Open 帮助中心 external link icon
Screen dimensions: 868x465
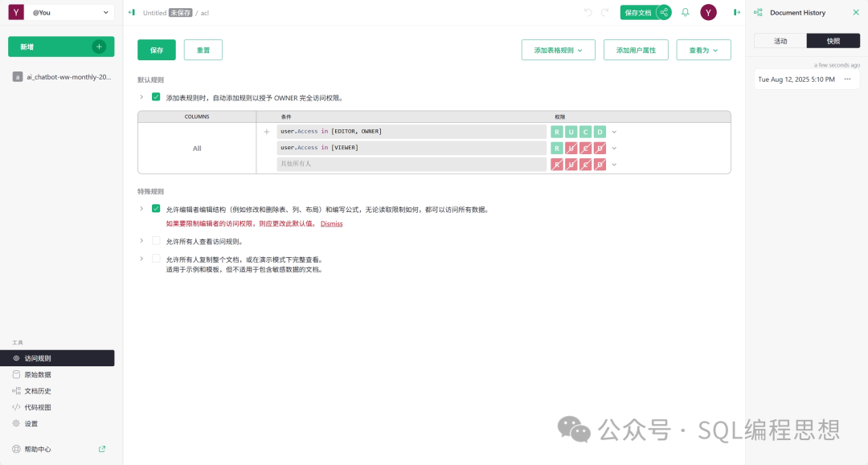pyautogui.click(x=102, y=449)
